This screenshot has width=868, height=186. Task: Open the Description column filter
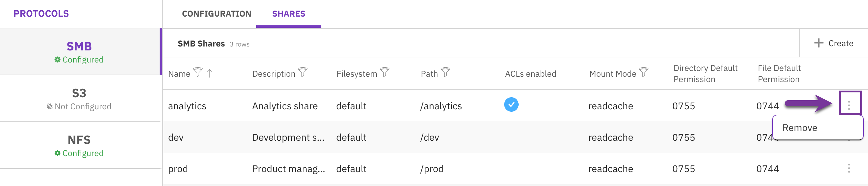click(303, 72)
